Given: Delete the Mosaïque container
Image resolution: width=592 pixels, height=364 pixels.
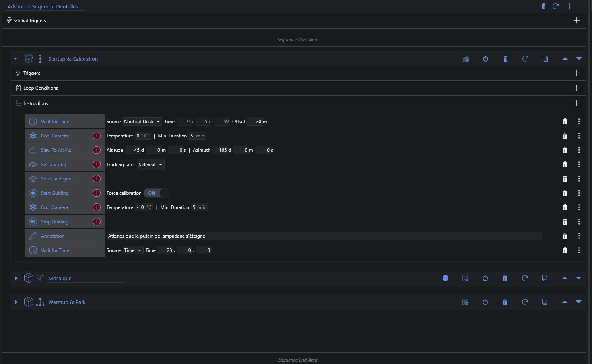Looking at the screenshot, I should pos(505,278).
